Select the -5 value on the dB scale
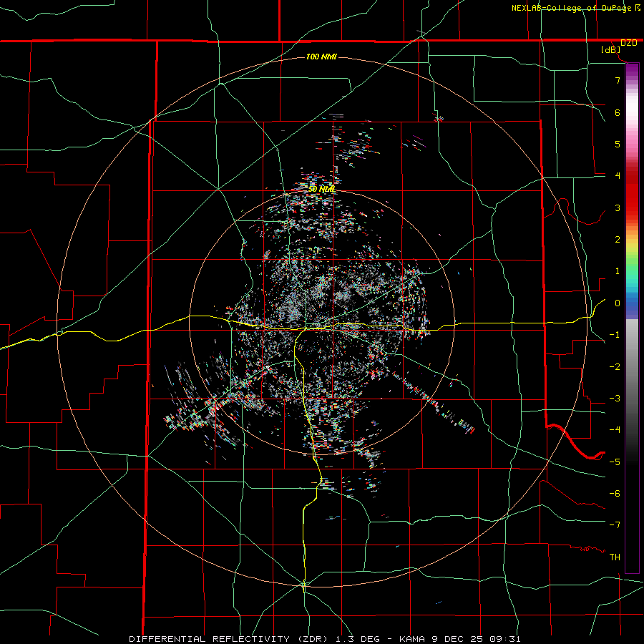 [x=615, y=462]
